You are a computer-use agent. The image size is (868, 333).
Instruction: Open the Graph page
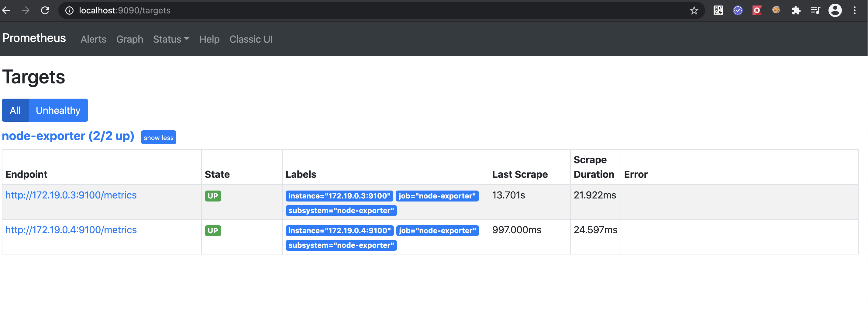tap(129, 39)
